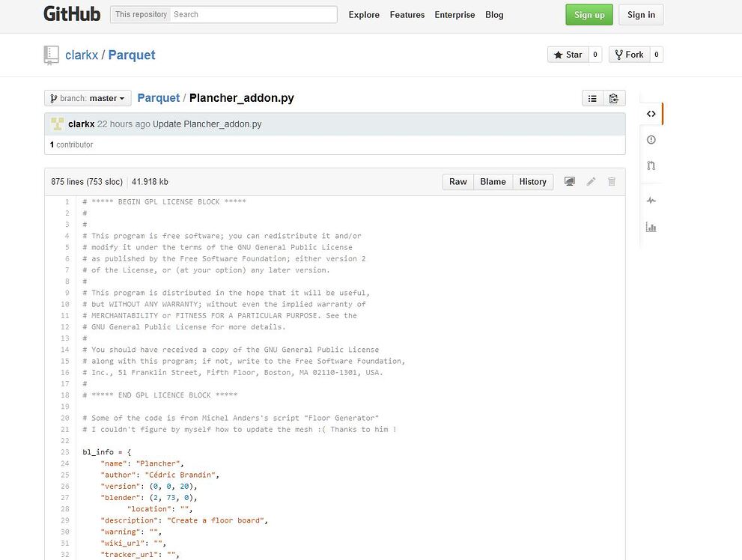The image size is (742, 560).
Task: Click This repository search scope label
Action: [x=141, y=15]
